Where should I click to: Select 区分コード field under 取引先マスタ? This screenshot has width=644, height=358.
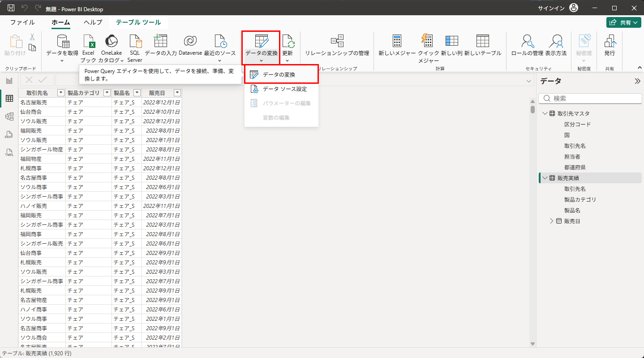[577, 124]
